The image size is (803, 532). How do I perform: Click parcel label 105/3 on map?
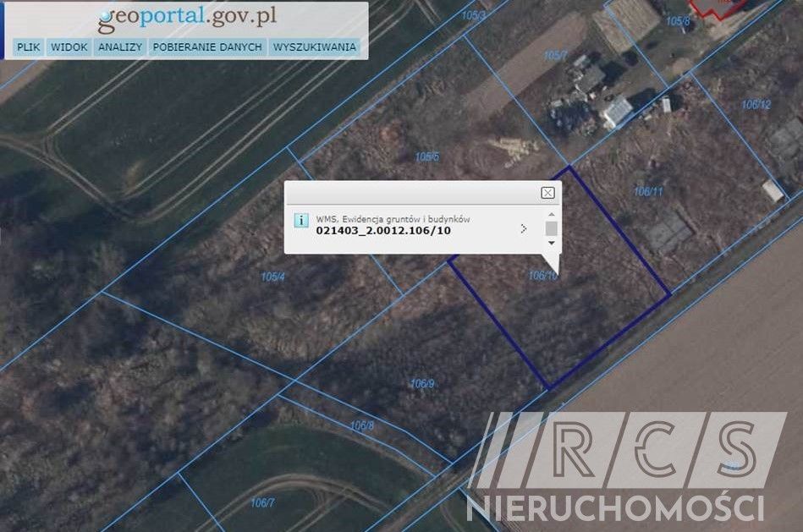(x=474, y=15)
